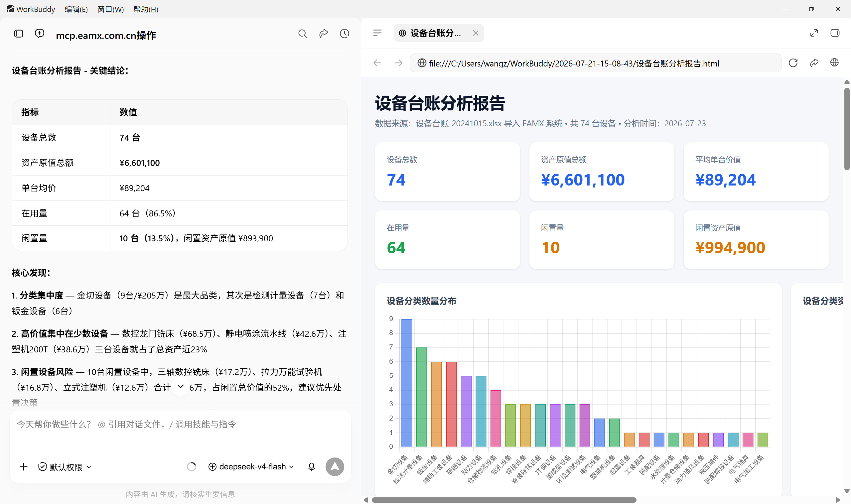Click the WorkBuddy app menu
Image resolution: width=851 pixels, height=504 pixels.
(x=31, y=9)
